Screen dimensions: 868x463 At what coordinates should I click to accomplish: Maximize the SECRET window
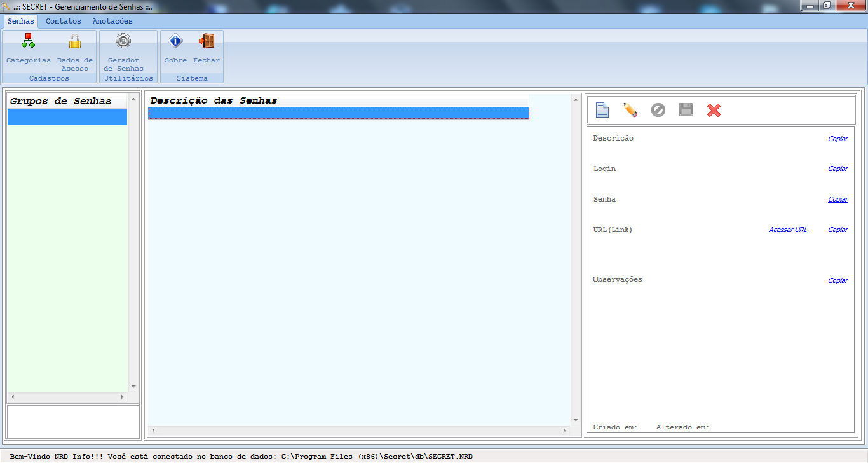(x=827, y=6)
